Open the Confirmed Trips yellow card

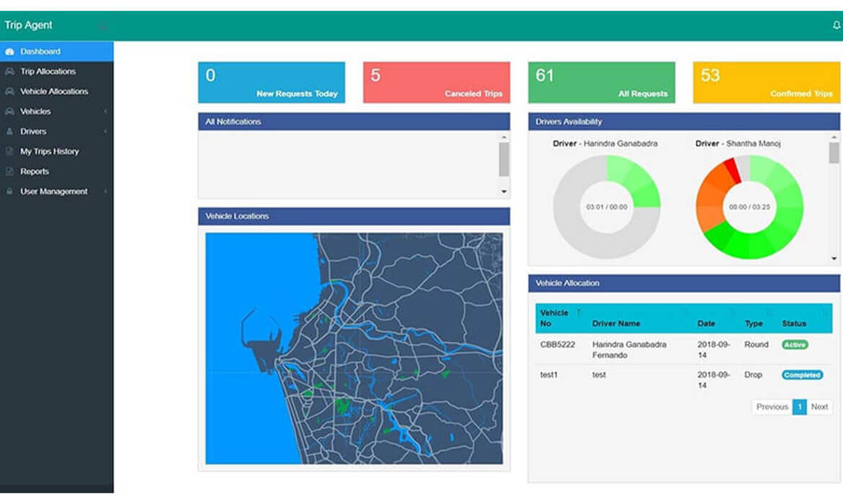tap(766, 82)
